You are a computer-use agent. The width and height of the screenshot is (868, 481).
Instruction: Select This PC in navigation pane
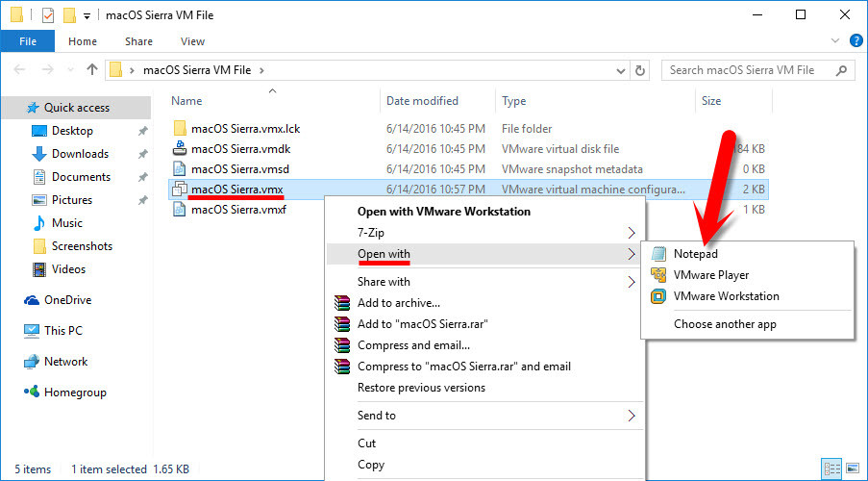[63, 331]
